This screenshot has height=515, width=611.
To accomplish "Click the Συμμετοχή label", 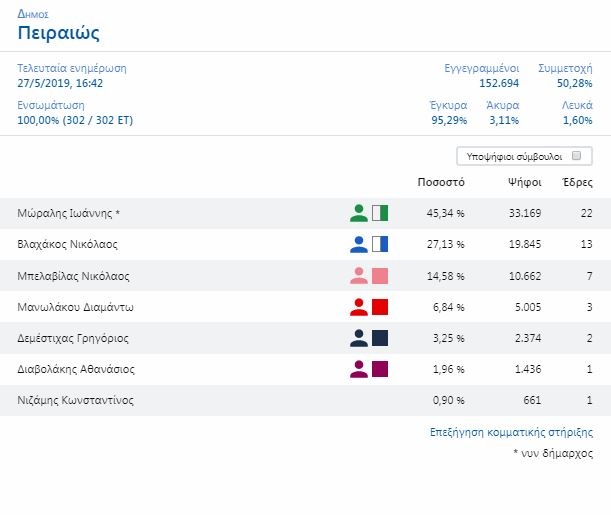I will (x=565, y=69).
